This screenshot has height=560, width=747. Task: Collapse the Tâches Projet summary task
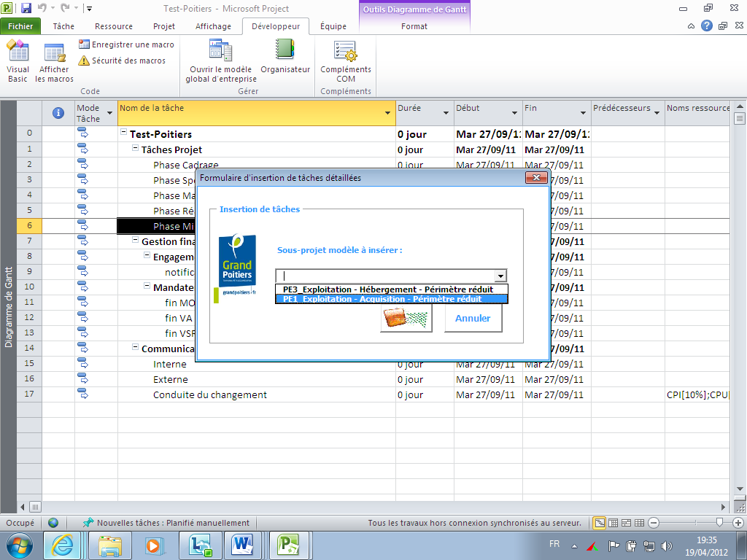[x=135, y=148]
